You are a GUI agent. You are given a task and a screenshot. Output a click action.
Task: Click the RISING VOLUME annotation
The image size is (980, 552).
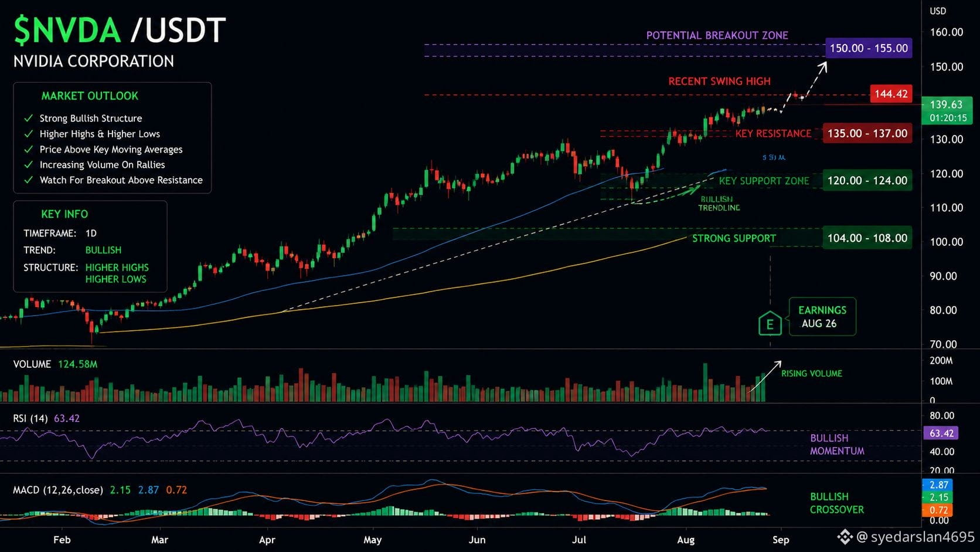811,374
